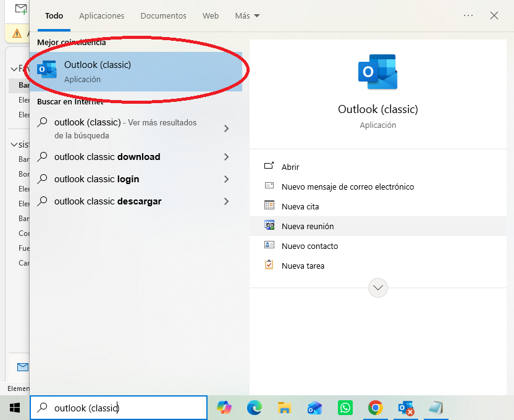Viewport: 514px width, 420px height.
Task: Switch to the Todo tab
Action: [54, 15]
